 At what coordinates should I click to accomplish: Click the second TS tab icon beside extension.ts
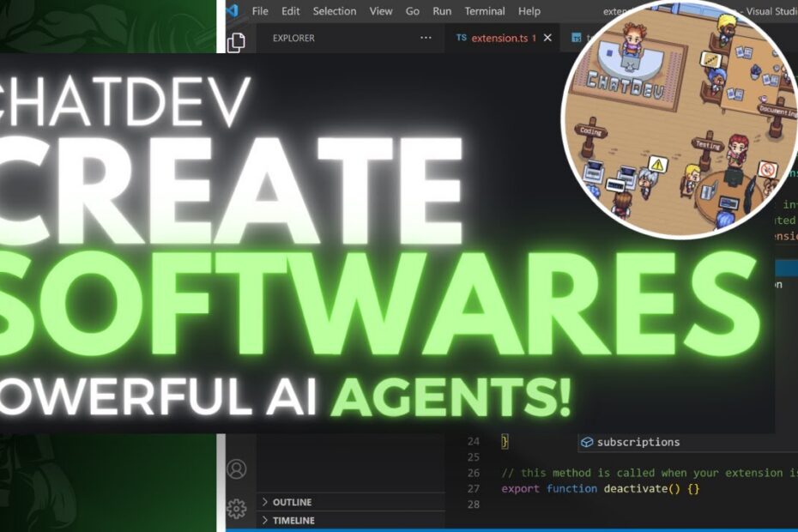(576, 38)
